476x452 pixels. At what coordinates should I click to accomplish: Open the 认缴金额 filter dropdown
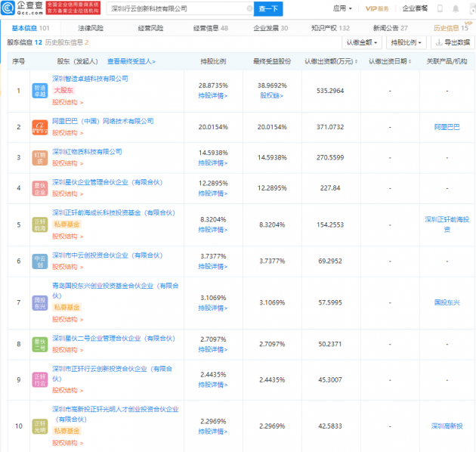point(362,42)
